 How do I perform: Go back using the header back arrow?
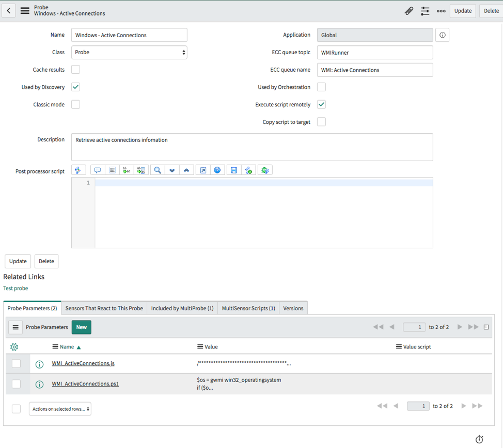pyautogui.click(x=9, y=11)
